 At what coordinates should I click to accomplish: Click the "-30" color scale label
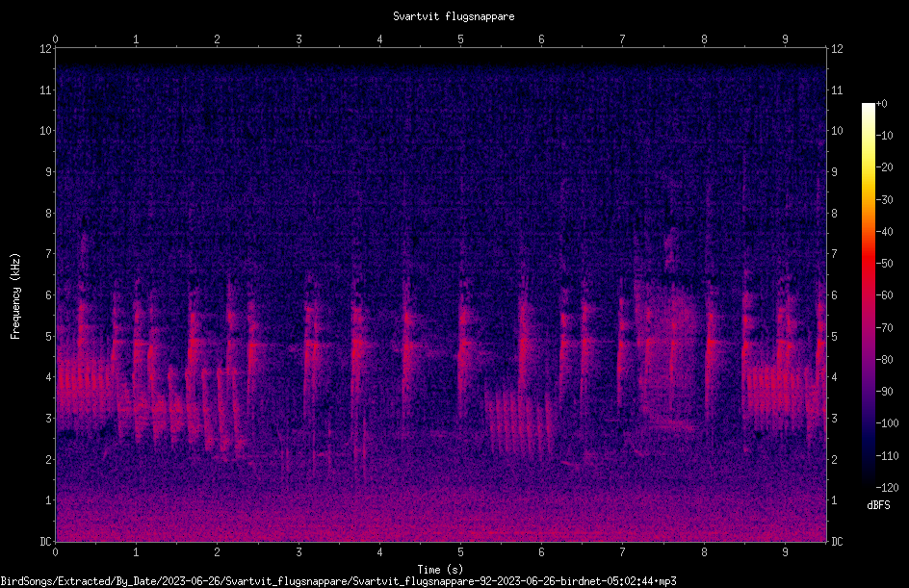click(x=884, y=200)
